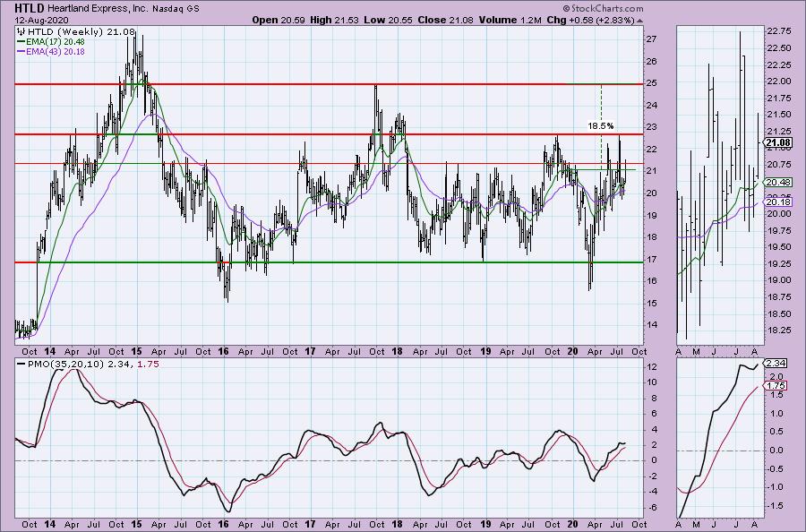
Task: Click the PMO(35,20,10) 2.34 legend label
Action: [x=81, y=364]
